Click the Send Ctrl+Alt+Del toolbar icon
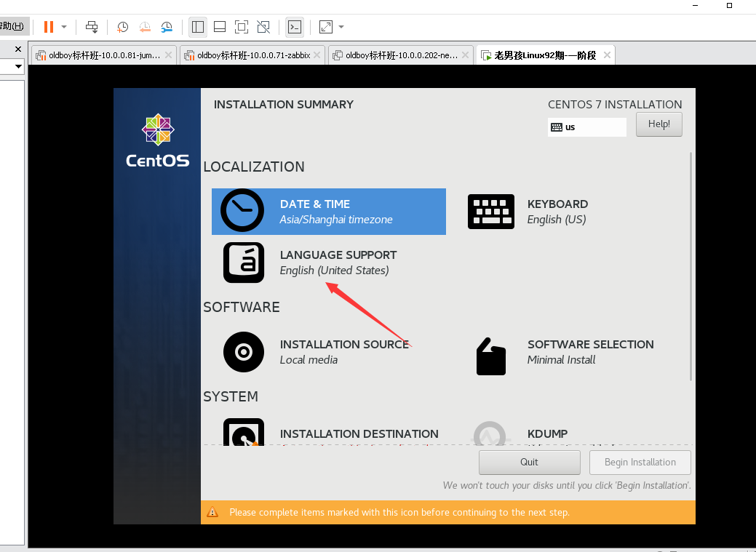Screen dimensions: 756x552 [92, 27]
